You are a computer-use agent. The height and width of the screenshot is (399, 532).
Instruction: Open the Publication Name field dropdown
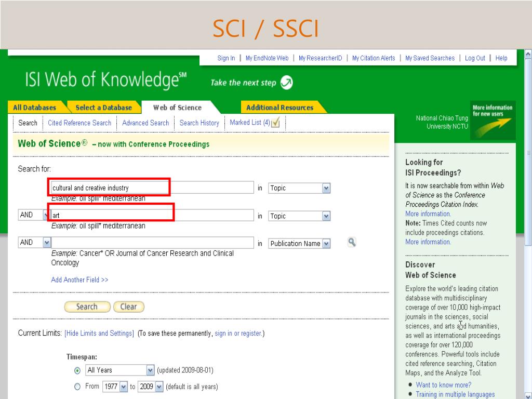click(326, 244)
